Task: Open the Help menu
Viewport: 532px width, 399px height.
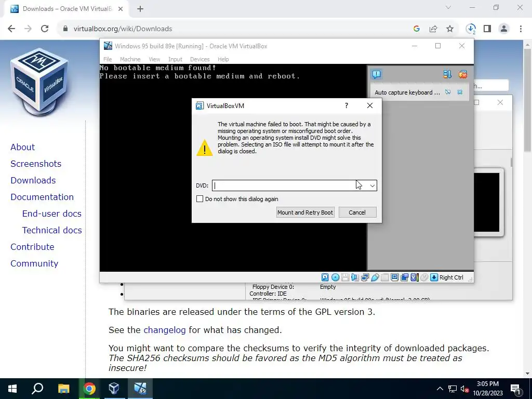Action: pyautogui.click(x=223, y=59)
